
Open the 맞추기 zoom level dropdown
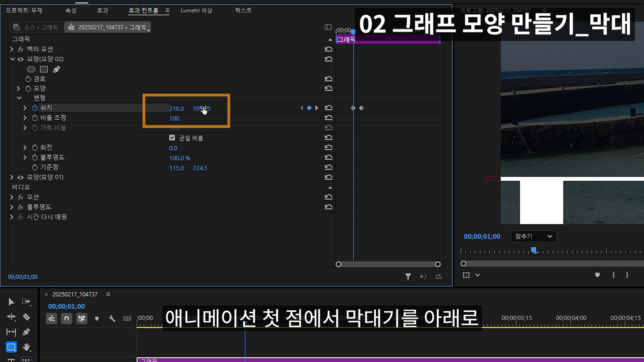(x=533, y=236)
